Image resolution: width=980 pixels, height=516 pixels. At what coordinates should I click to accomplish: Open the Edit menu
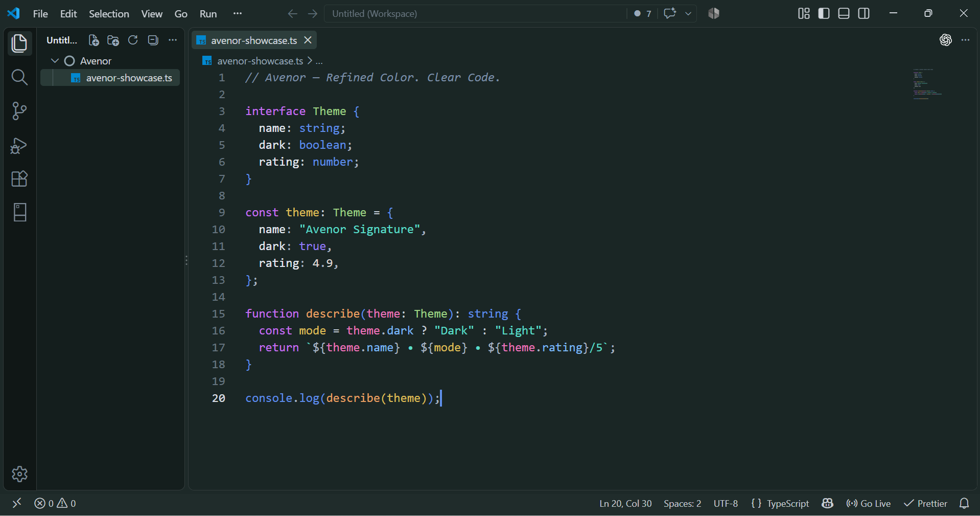pyautogui.click(x=68, y=14)
